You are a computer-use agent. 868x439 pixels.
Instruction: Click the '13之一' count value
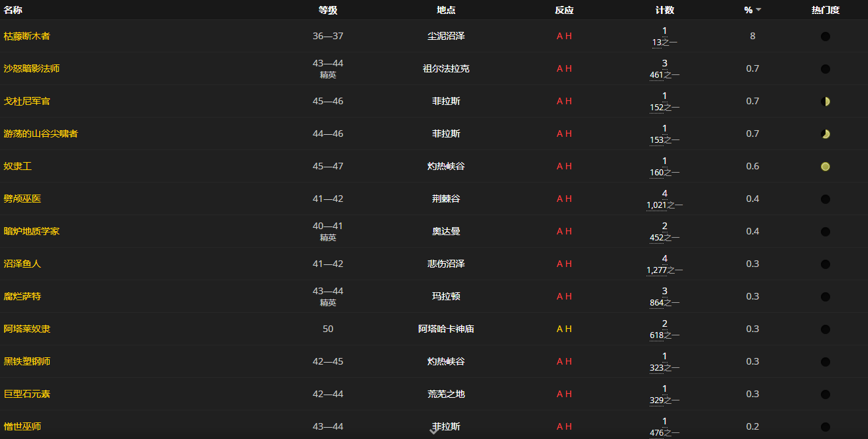point(665,43)
